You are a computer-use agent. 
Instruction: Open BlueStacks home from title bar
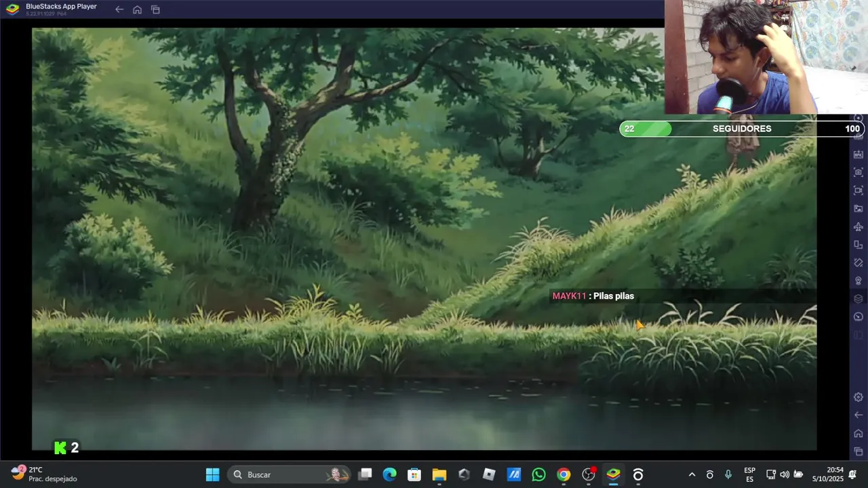[137, 9]
